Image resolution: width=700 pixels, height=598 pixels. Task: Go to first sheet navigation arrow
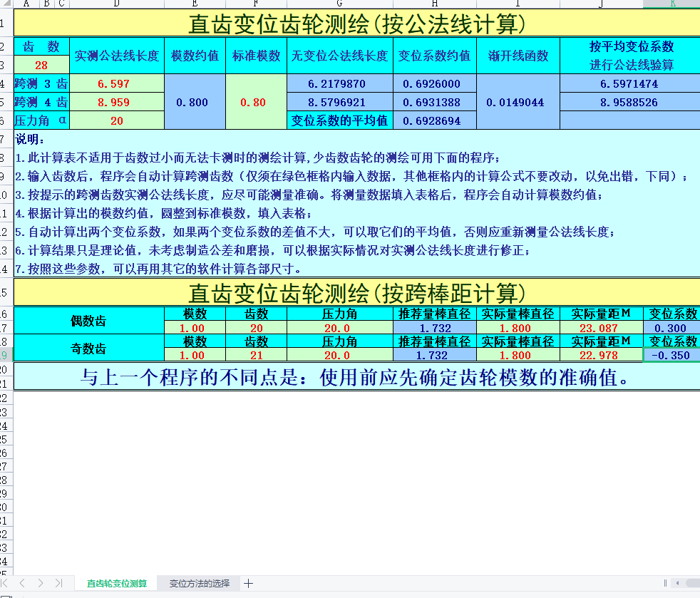point(7,583)
